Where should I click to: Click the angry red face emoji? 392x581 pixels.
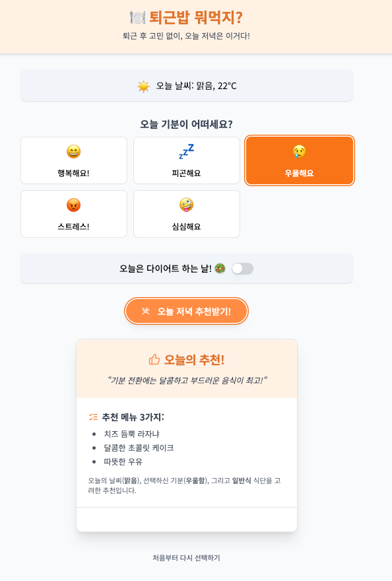tap(74, 205)
